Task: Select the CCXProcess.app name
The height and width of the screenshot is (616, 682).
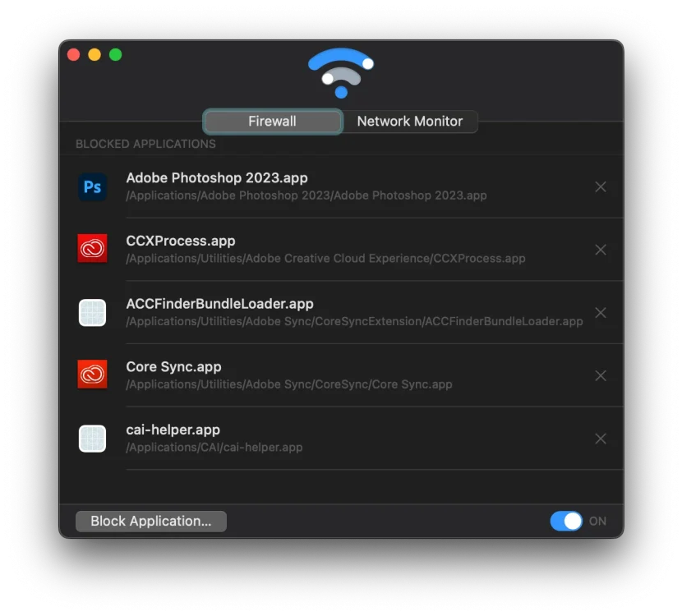Action: click(x=181, y=241)
